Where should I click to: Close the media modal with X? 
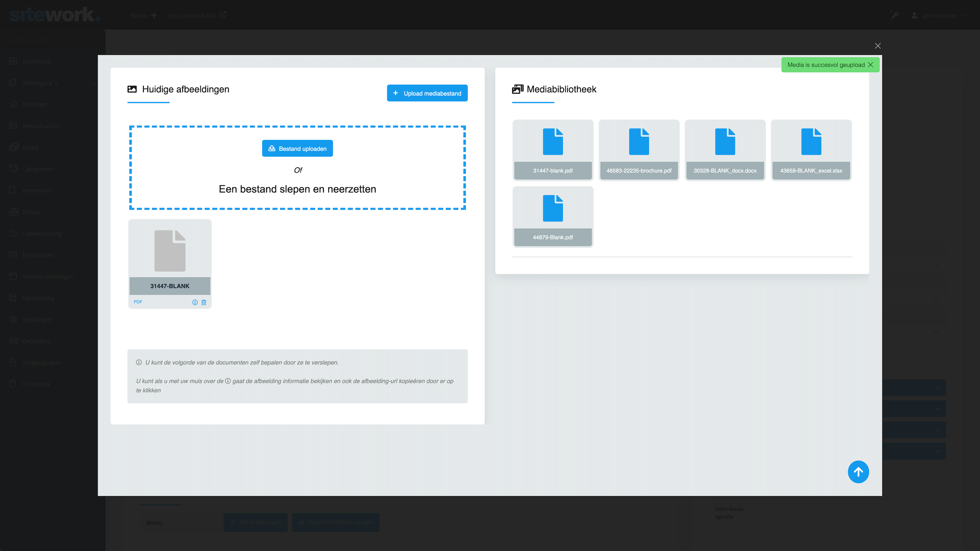tap(878, 46)
